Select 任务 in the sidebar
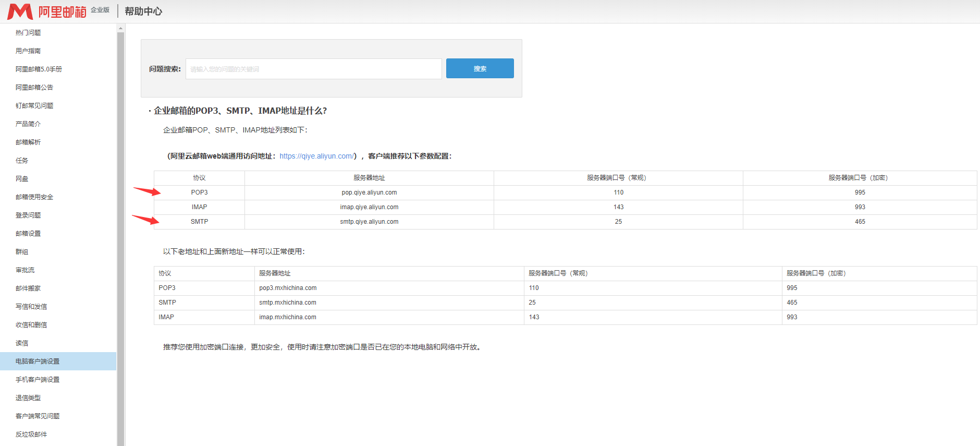This screenshot has height=446, width=980. point(22,160)
